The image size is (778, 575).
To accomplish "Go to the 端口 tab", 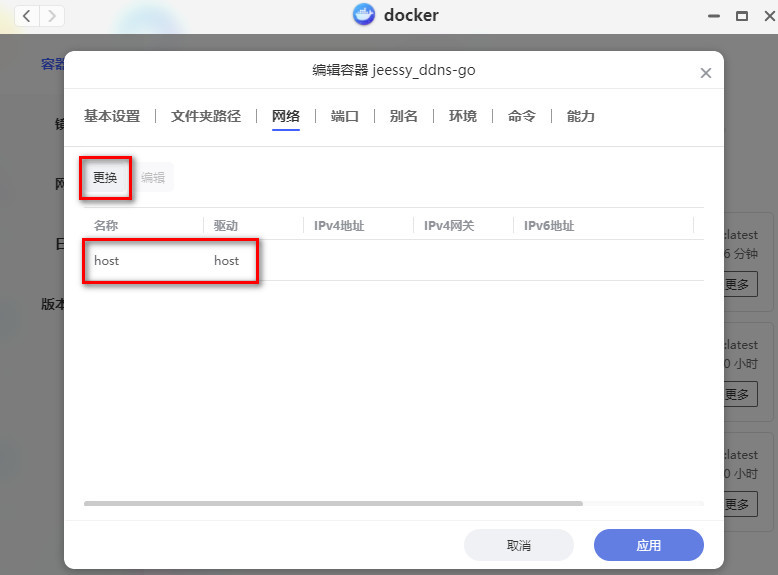I will (x=345, y=116).
